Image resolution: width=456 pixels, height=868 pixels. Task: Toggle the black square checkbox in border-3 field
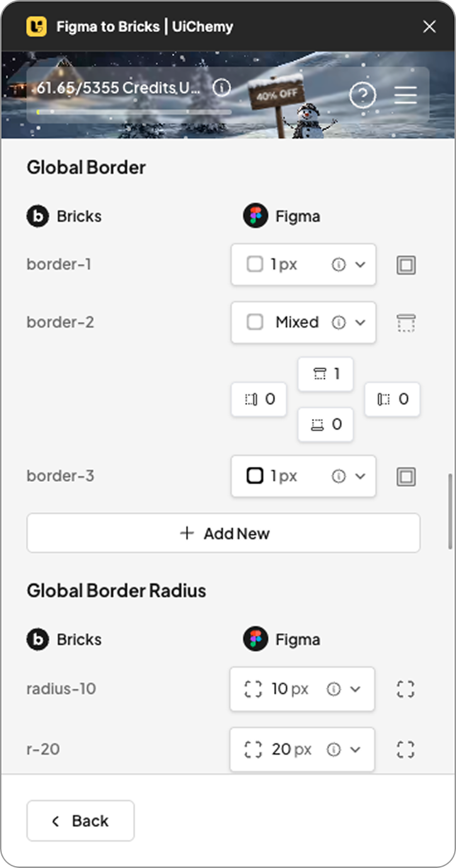[254, 476]
